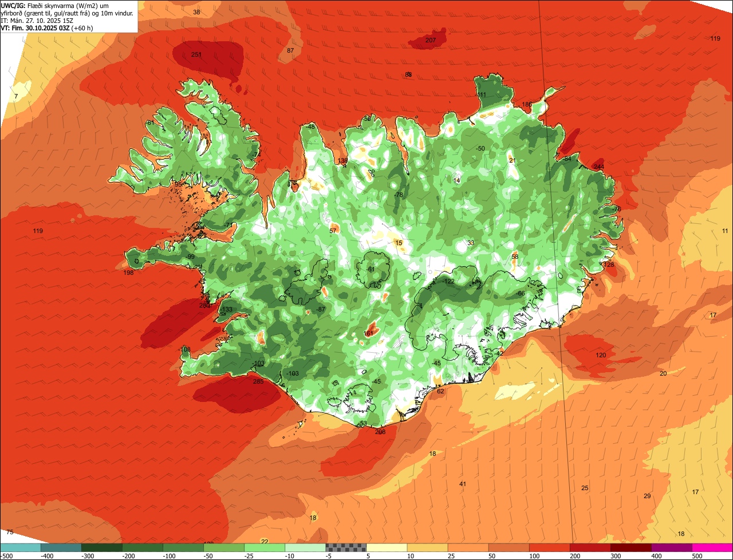733x560 pixels.
Task: Click the map value '161' over land
Action: tap(369, 333)
